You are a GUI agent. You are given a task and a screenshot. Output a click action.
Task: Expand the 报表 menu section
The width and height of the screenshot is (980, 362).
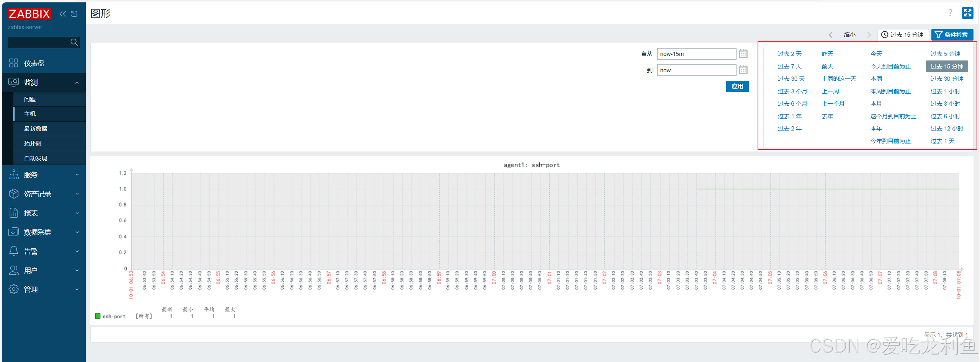[x=77, y=213]
